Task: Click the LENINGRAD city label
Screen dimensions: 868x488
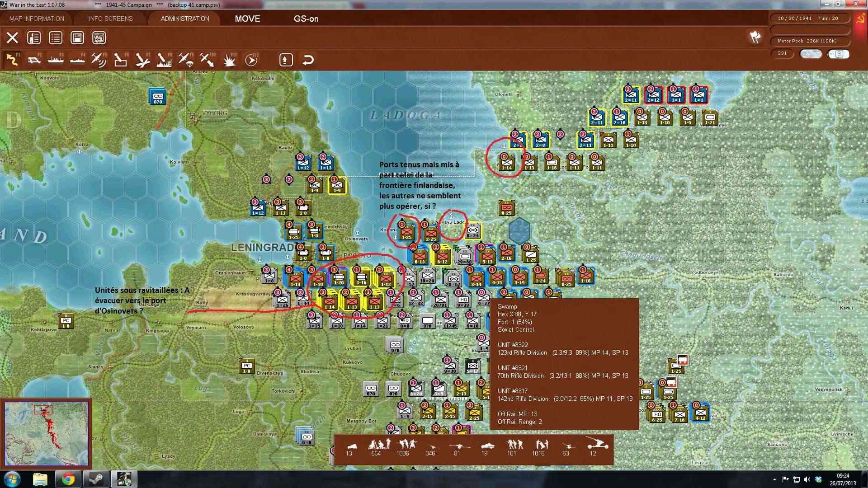Action: (x=263, y=247)
